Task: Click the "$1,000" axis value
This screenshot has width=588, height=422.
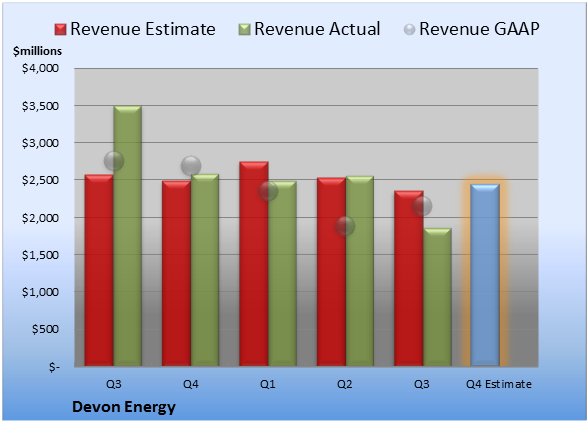Action: coord(40,292)
